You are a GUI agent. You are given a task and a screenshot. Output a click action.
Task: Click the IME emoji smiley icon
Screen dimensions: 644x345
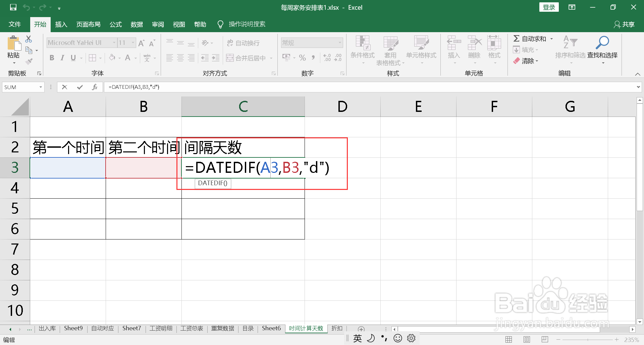[398, 338]
